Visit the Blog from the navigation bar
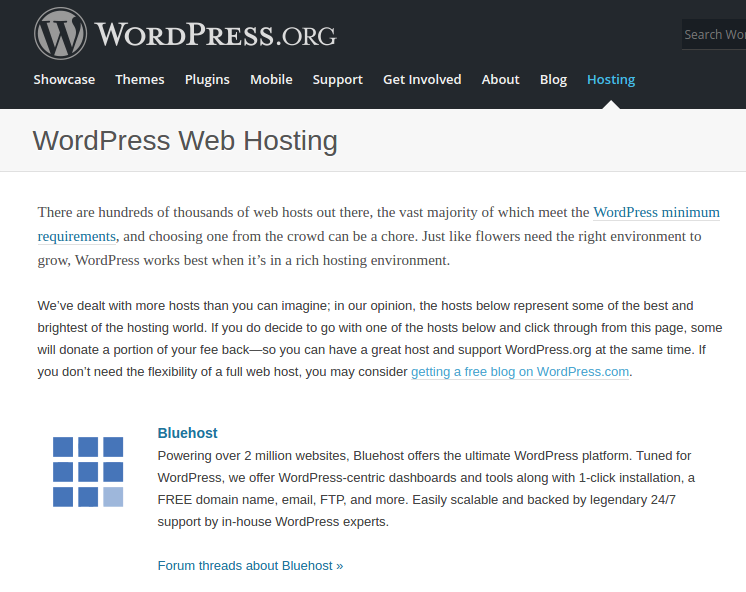 (553, 79)
